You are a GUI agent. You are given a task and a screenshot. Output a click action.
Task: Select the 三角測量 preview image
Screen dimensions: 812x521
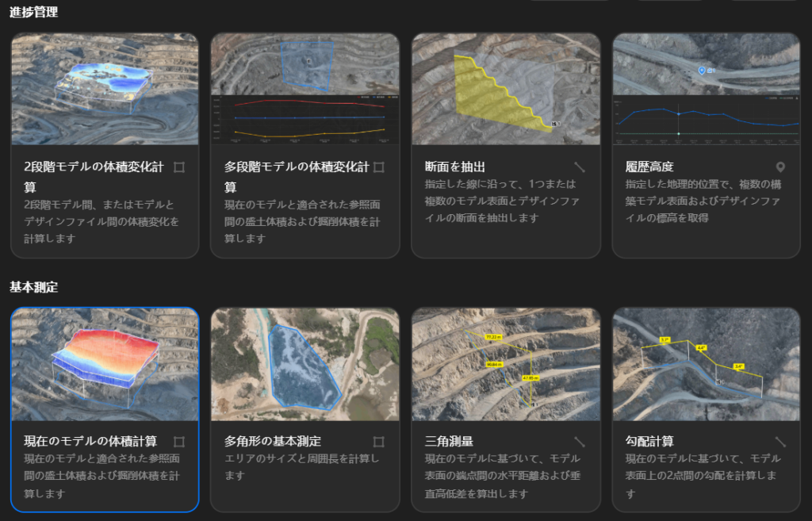(x=505, y=364)
